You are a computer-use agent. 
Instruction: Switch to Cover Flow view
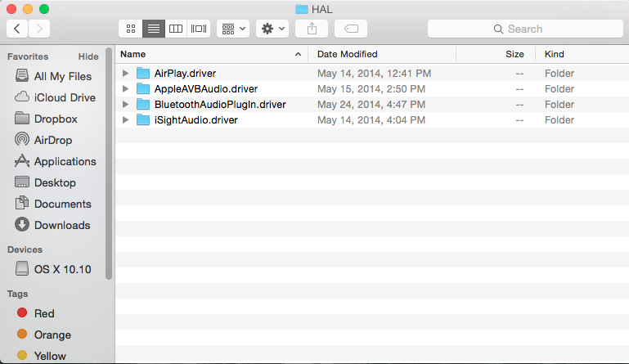point(199,29)
